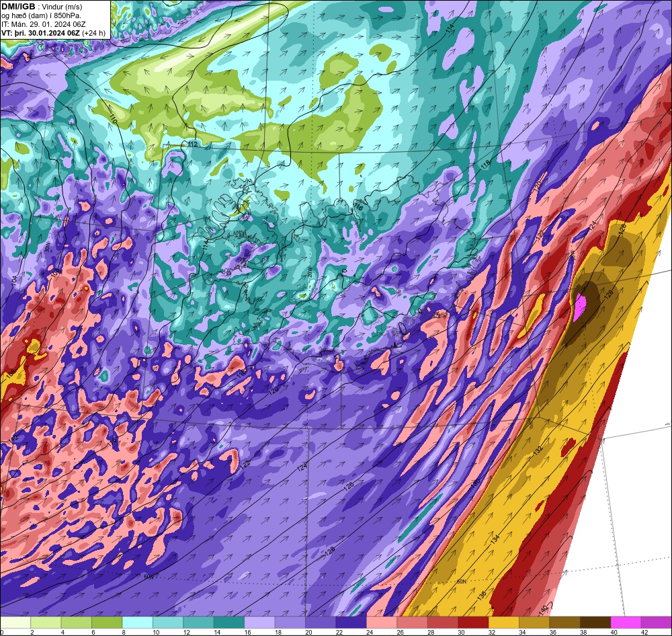The width and height of the screenshot is (672, 636).
Task: Click the 'og hæð (dam) í 850hPa.' line
Action: point(42,15)
